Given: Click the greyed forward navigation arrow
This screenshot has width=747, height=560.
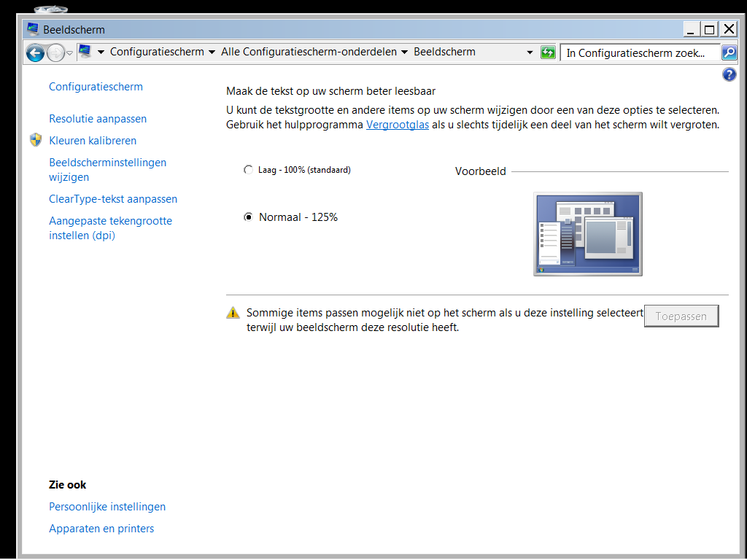Looking at the screenshot, I should pyautogui.click(x=55, y=52).
